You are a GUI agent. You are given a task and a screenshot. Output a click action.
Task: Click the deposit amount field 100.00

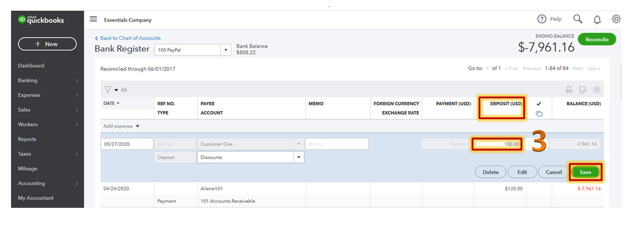coord(497,145)
